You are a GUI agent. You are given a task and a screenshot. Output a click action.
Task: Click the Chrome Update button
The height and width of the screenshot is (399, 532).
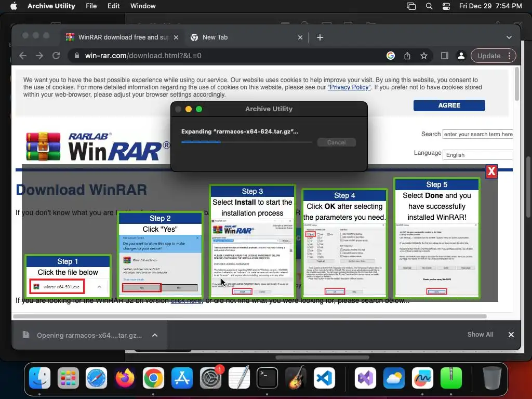[x=488, y=56]
